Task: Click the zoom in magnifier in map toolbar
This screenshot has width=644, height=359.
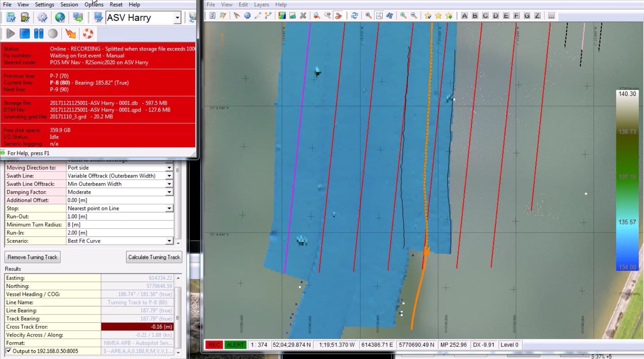Action: 403,16
